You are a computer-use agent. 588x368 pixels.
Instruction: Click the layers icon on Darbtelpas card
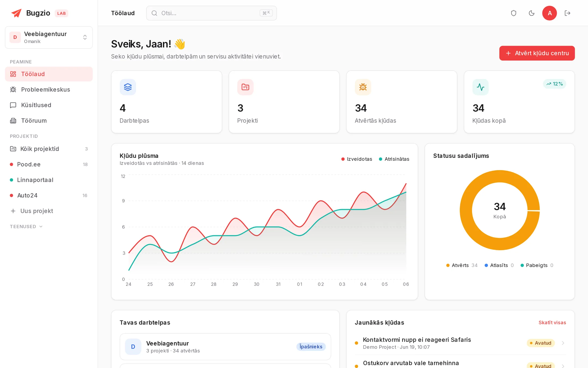[128, 87]
